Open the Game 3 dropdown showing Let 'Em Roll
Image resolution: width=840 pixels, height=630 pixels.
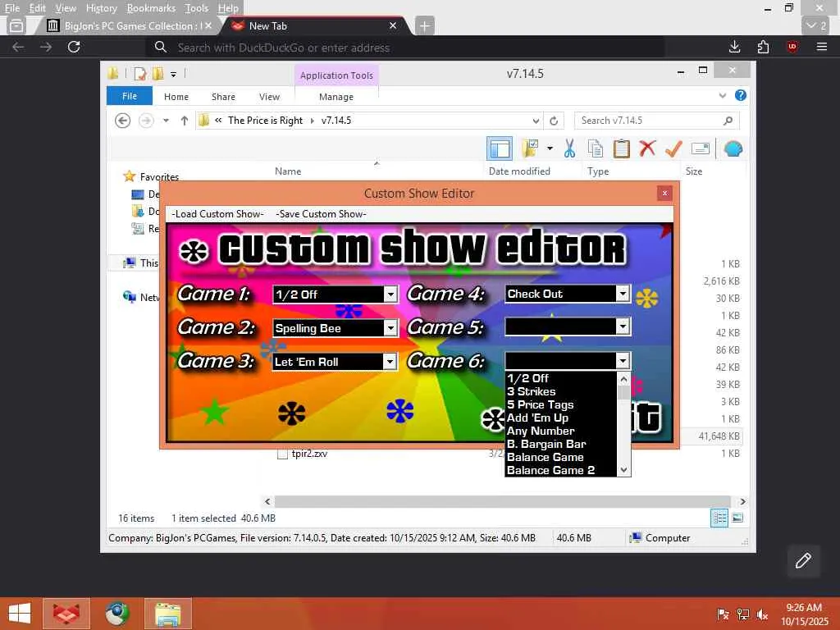(390, 362)
